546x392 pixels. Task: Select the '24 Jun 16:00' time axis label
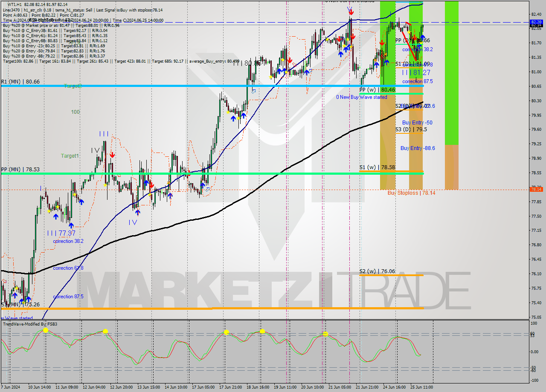(395, 387)
